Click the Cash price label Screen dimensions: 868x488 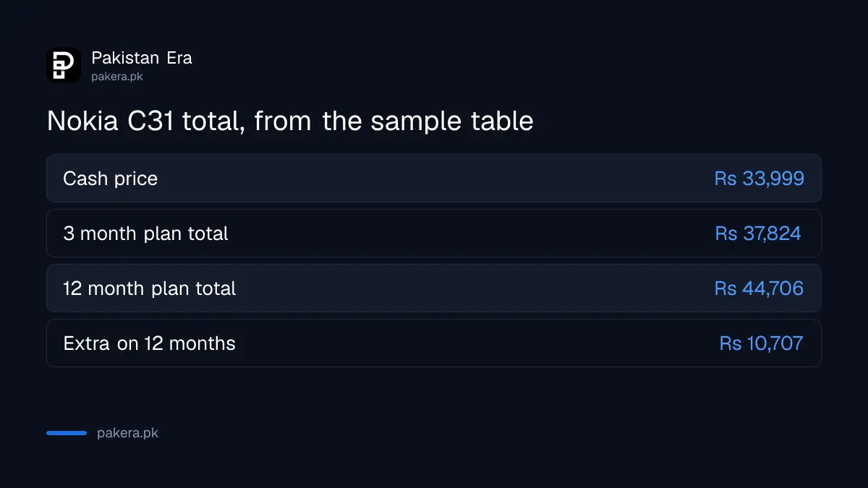pos(110,179)
